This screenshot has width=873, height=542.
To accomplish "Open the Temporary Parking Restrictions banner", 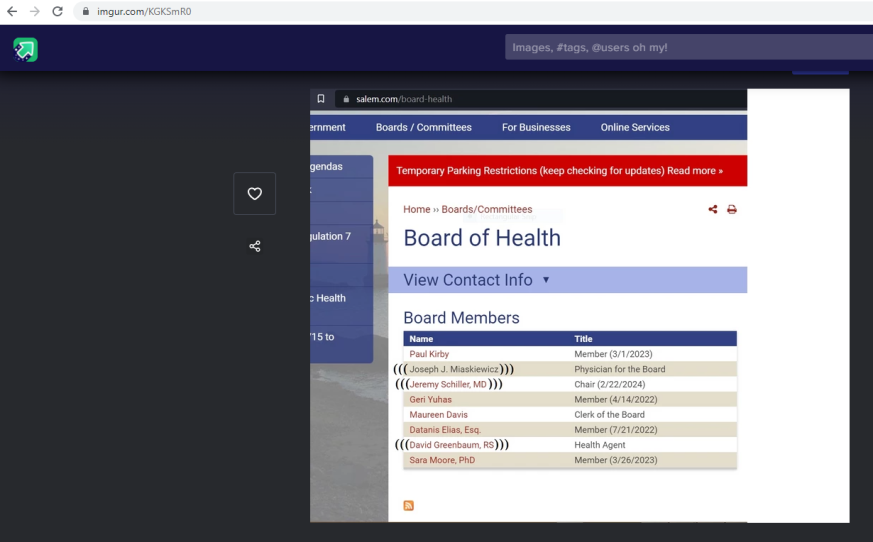I will pyautogui.click(x=567, y=170).
